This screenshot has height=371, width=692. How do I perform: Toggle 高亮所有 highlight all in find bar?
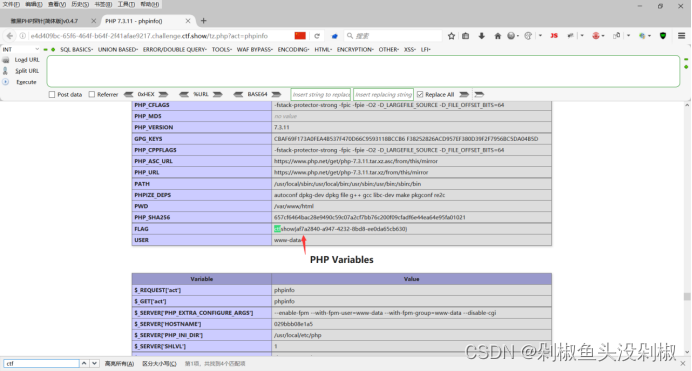[119, 364]
